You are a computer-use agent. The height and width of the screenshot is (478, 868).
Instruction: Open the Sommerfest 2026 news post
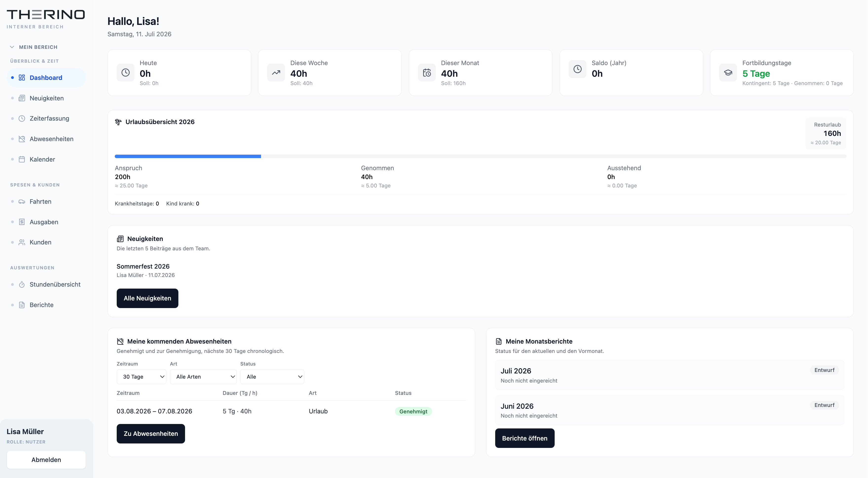point(143,266)
